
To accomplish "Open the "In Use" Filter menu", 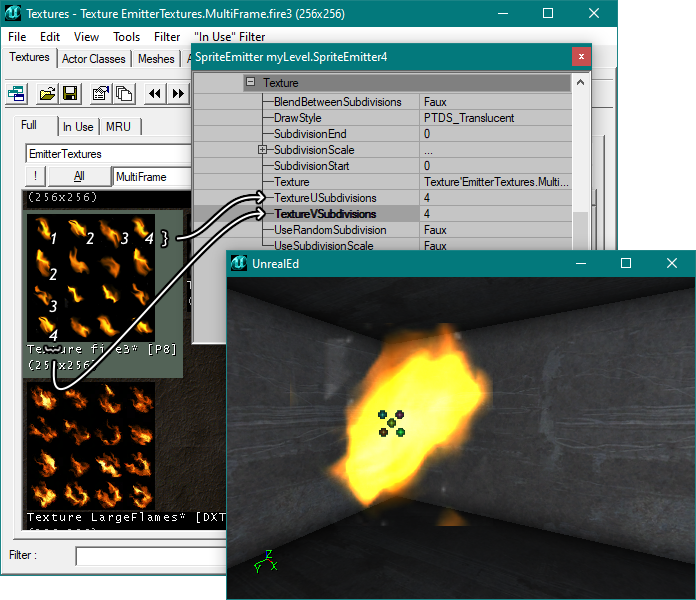I will tap(229, 37).
